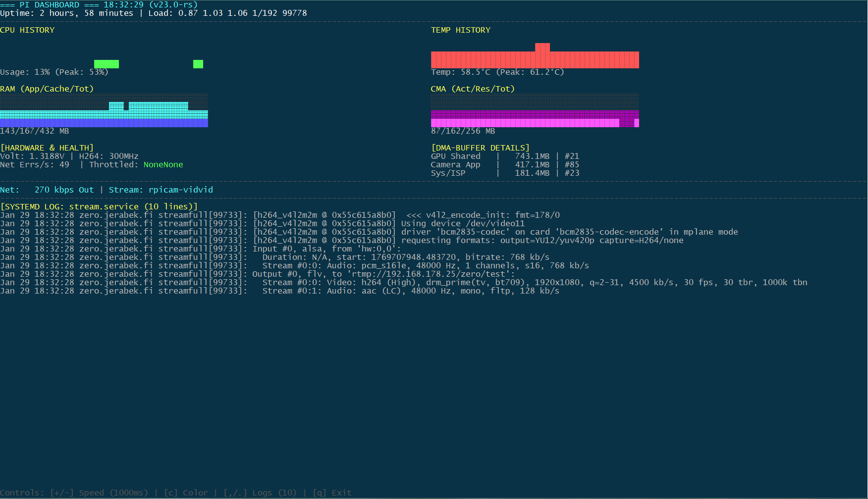Click the [q] Exit control

331,493
